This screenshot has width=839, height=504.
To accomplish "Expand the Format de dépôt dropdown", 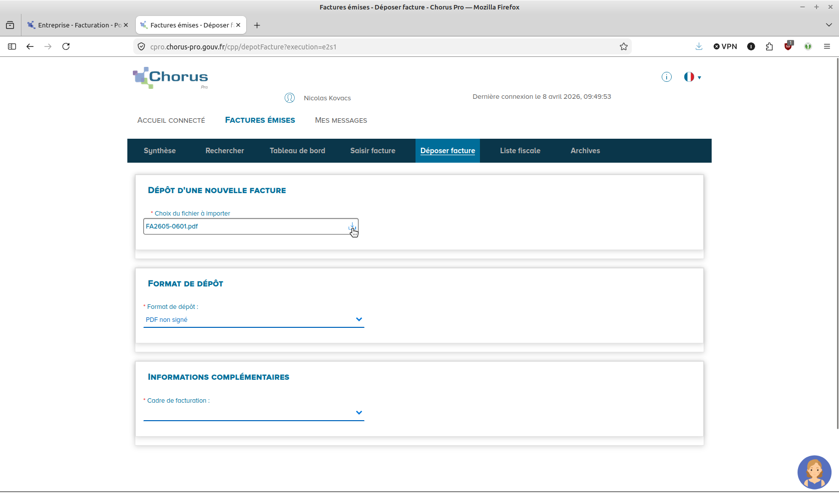I will 254,320.
